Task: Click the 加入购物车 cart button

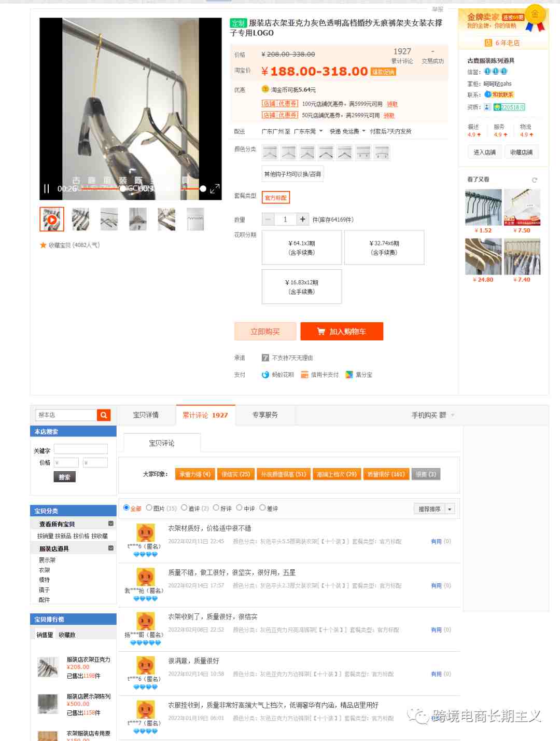Action: click(x=342, y=332)
